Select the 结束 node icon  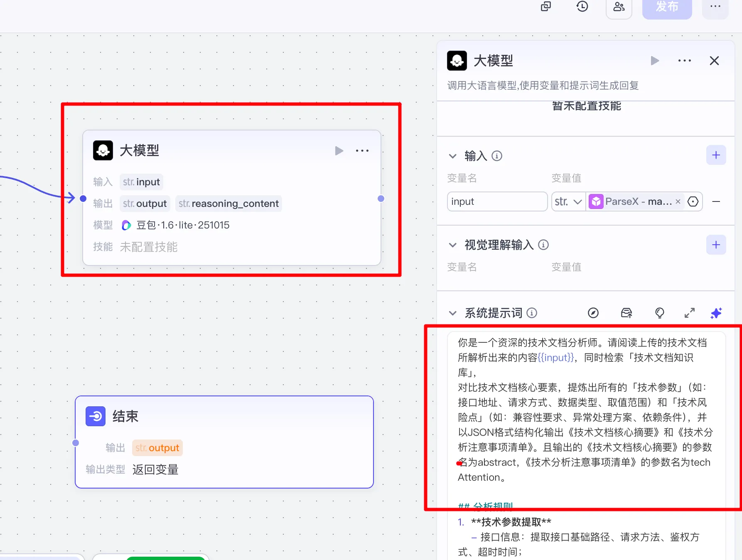coord(96,416)
